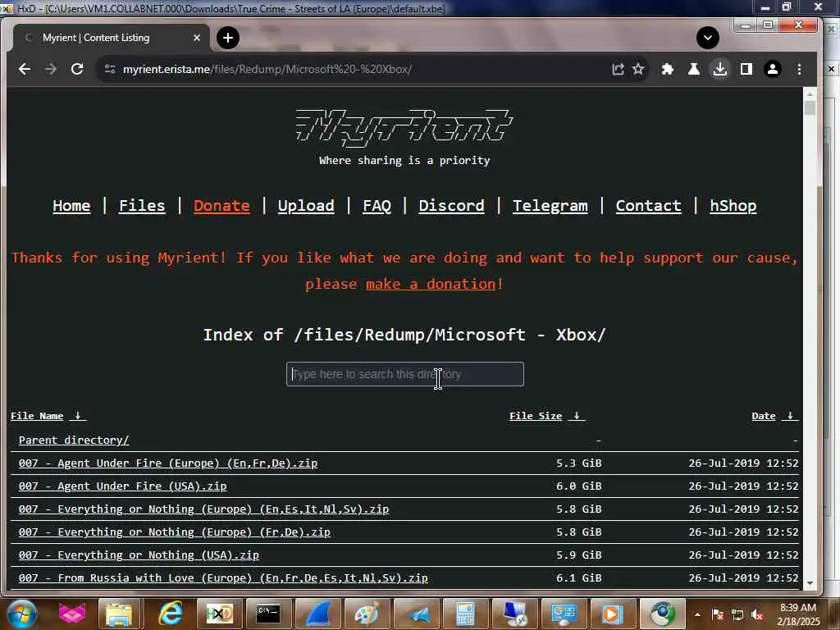The height and width of the screenshot is (630, 840).
Task: Open Control Panel taskbar icon
Action: tap(564, 614)
